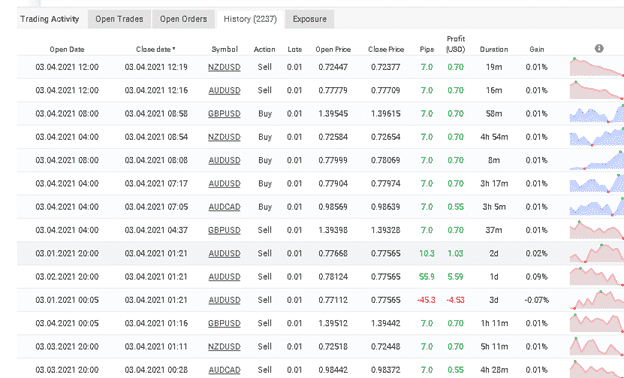Open AUDCAD link closed 03.04.2021 07:05

tap(224, 207)
